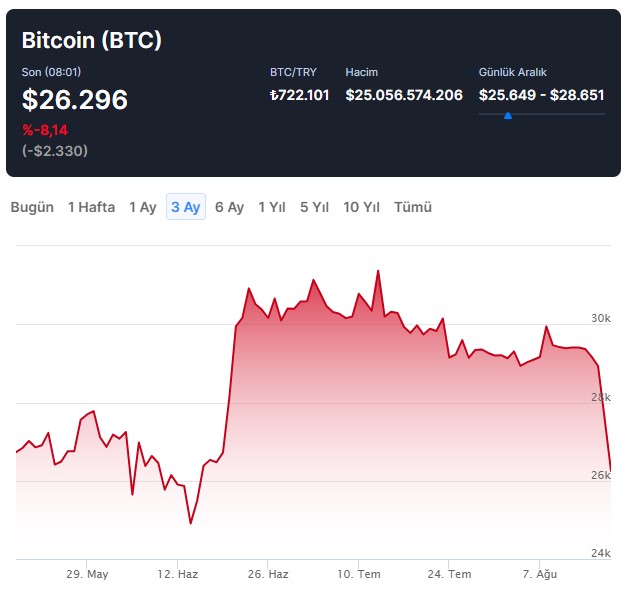Click the daily range triangle marker
625x603 pixels.
pyautogui.click(x=508, y=116)
